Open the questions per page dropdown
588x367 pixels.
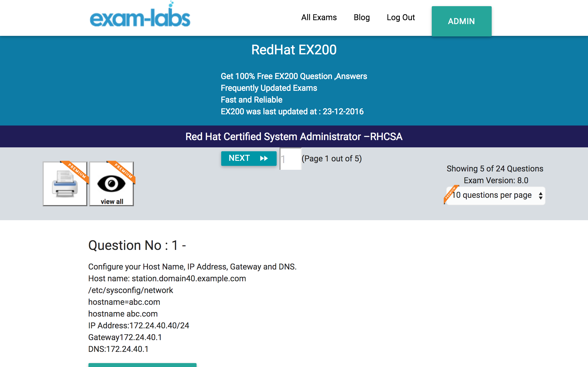coord(495,196)
